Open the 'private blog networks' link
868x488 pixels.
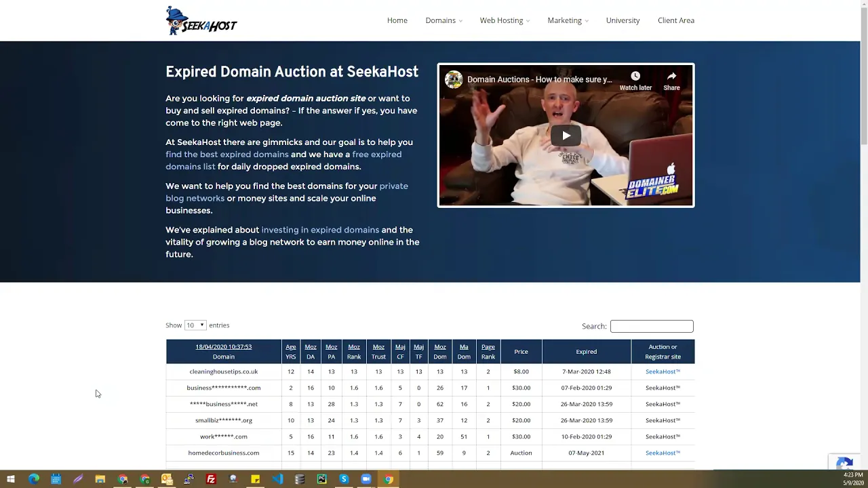tap(287, 192)
